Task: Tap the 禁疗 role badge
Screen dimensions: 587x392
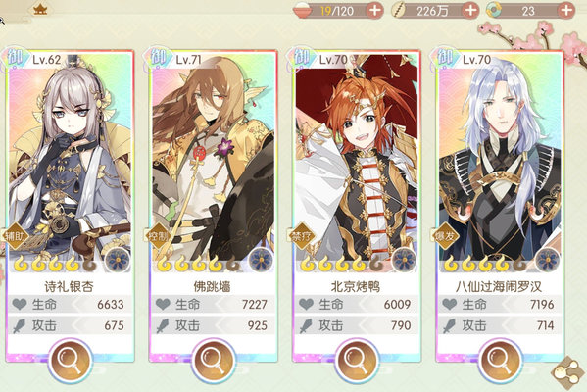Action: 302,236
